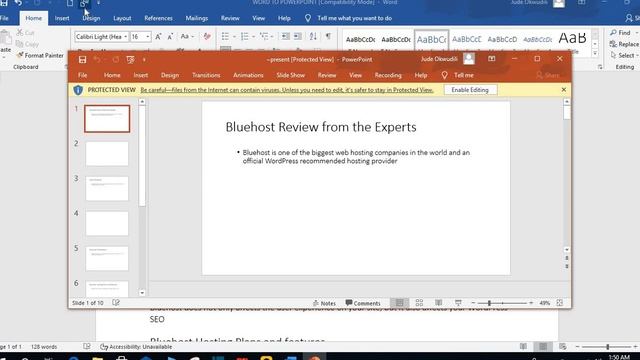Toggle numbered list in Word

[x=244, y=37]
